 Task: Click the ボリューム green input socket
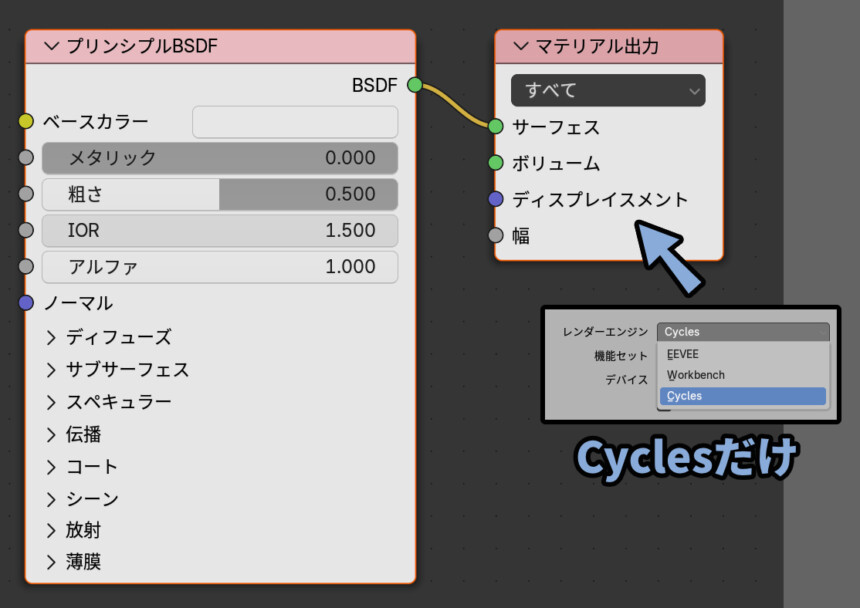496,163
